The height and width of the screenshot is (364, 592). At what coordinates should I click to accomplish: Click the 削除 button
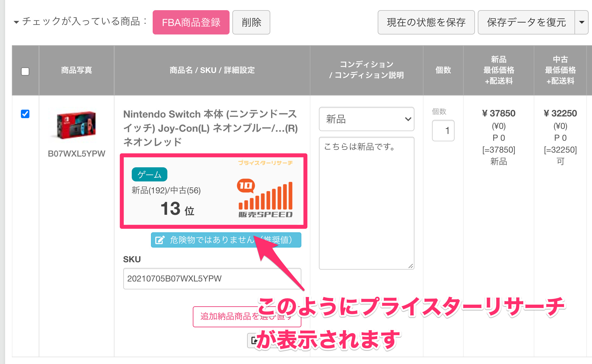(x=251, y=22)
